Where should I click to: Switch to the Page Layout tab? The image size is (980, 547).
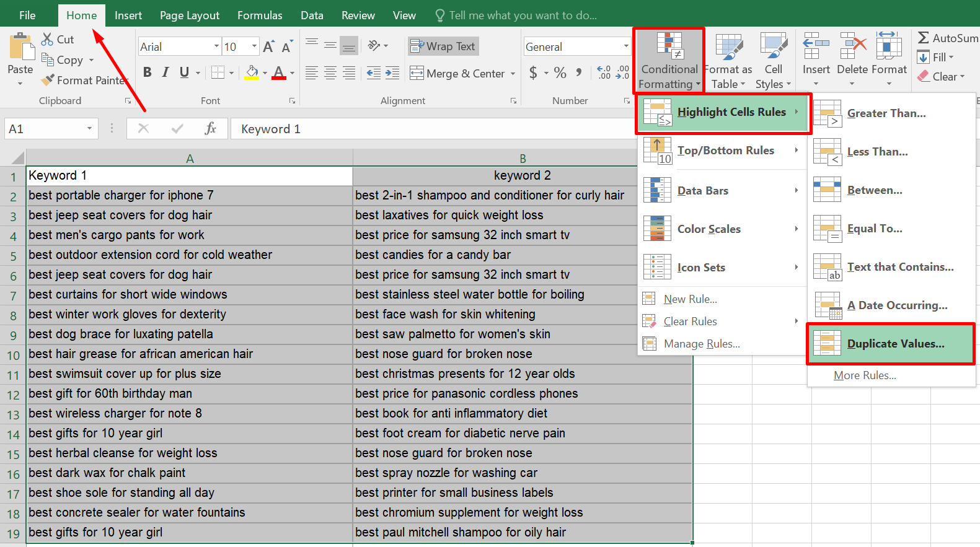(x=190, y=15)
